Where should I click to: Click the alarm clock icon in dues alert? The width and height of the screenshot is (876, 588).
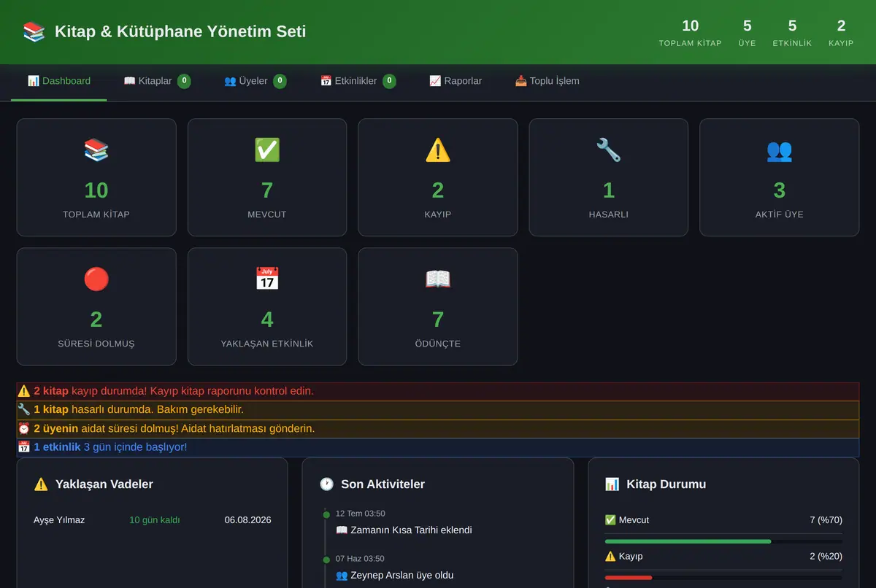pos(24,429)
